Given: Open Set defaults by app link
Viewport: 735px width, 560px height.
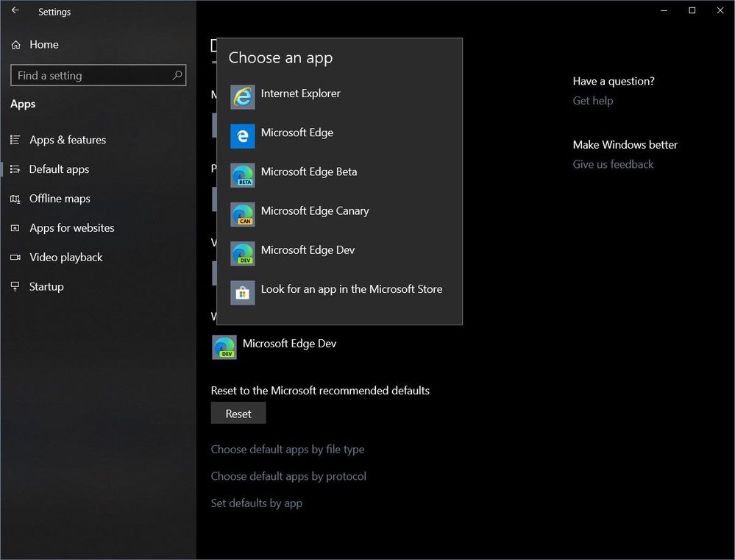Looking at the screenshot, I should (x=257, y=503).
